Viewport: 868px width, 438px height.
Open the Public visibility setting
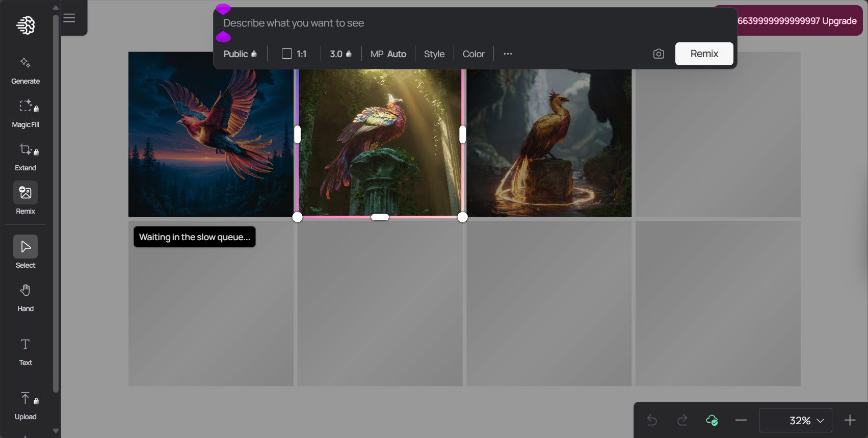[240, 54]
